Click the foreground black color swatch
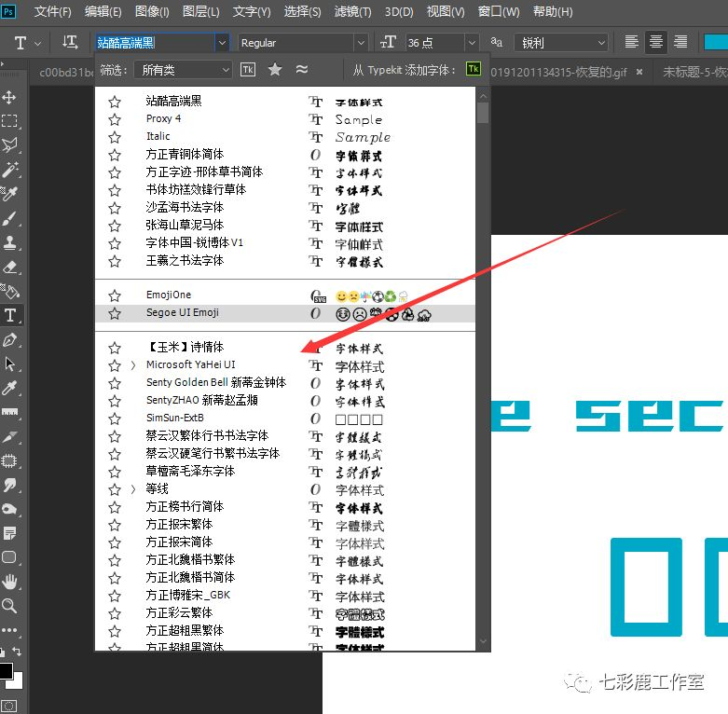 pyautogui.click(x=6, y=671)
